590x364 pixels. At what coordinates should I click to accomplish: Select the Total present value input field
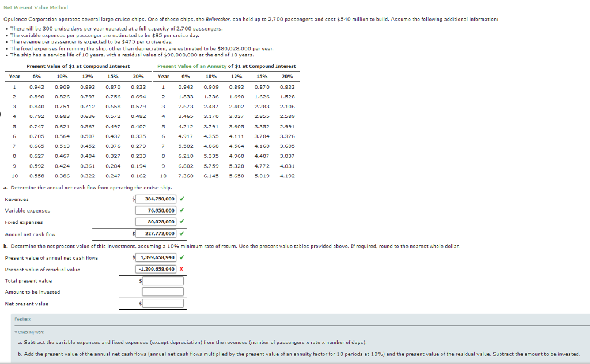[x=163, y=281]
